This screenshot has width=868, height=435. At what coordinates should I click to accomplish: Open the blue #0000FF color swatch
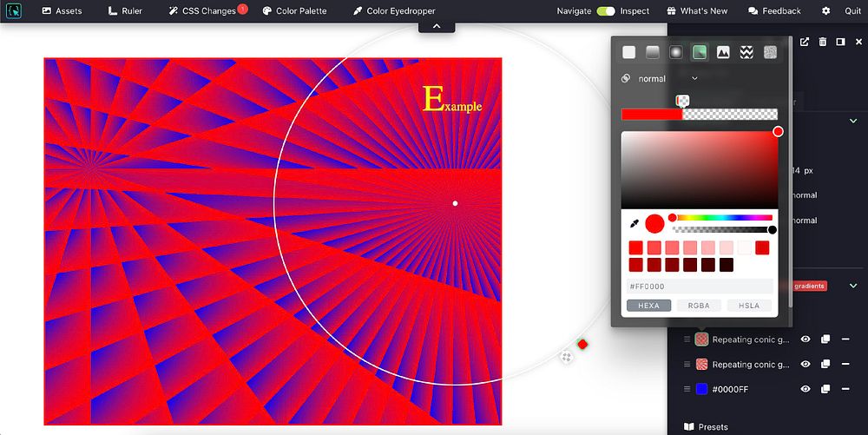[x=701, y=389]
